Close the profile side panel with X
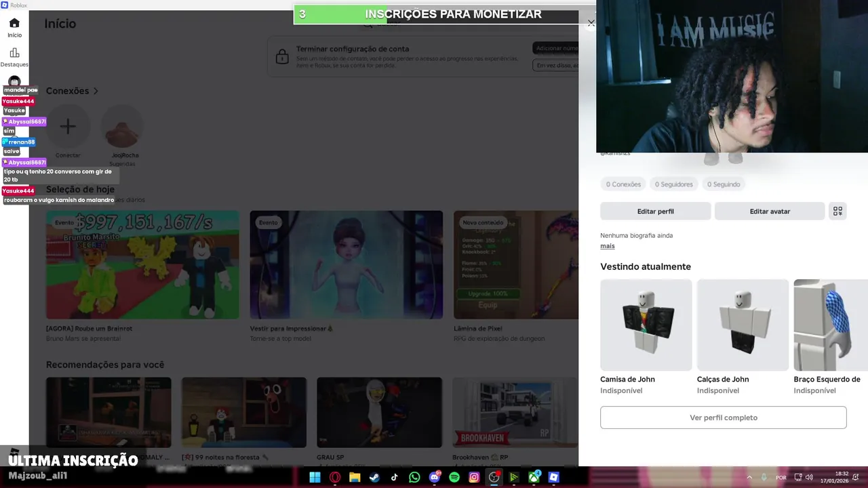868x488 pixels. pos(591,22)
